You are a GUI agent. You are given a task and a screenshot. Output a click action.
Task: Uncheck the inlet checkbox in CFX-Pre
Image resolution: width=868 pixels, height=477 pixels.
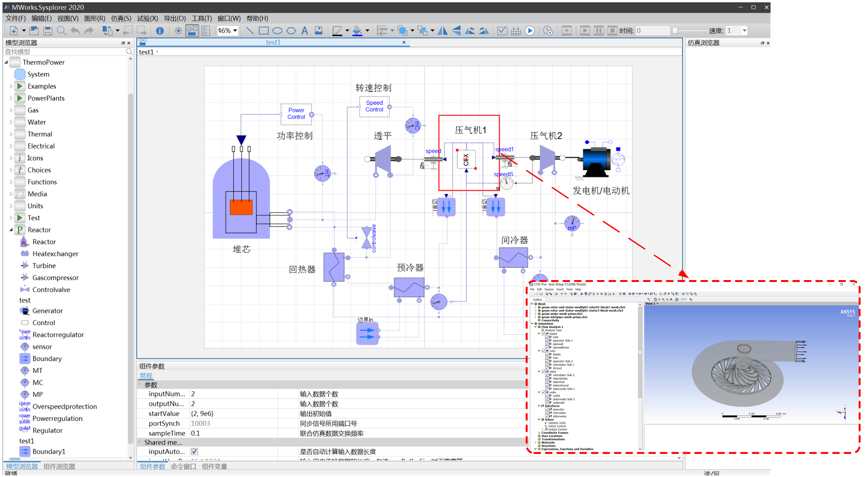coord(547,337)
